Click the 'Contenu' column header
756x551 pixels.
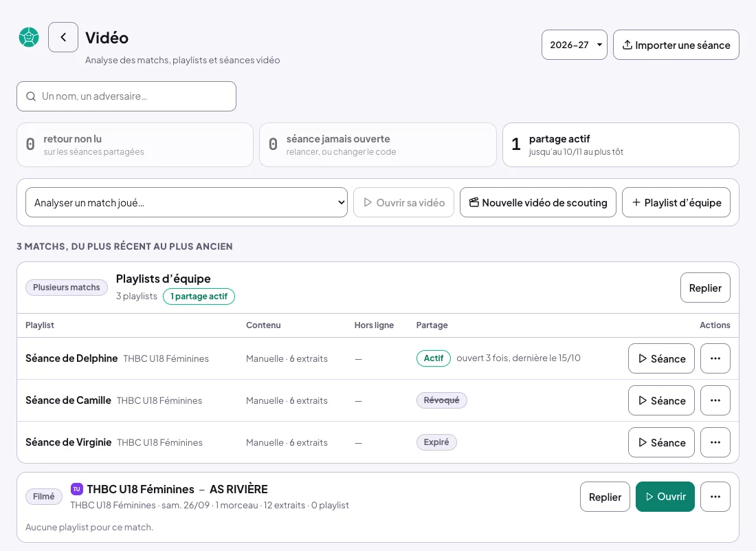click(x=263, y=325)
